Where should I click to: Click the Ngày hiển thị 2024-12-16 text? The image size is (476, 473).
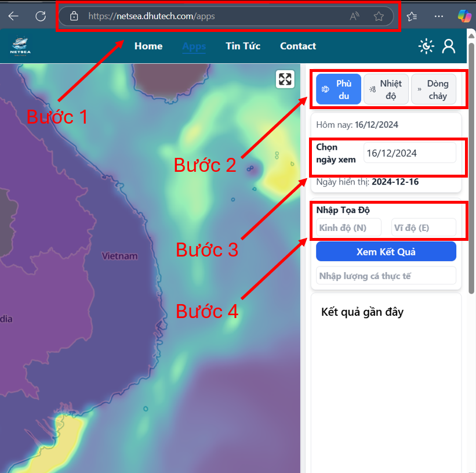coord(368,182)
